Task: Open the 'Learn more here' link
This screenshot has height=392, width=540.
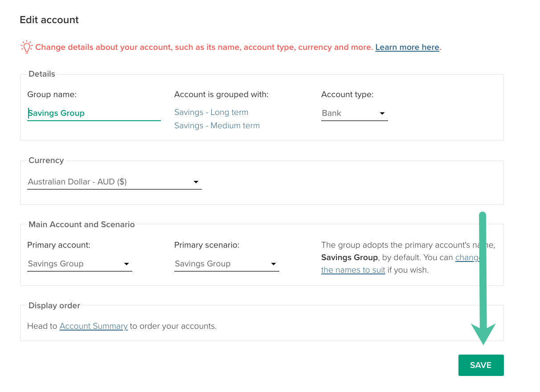Action: [x=407, y=47]
